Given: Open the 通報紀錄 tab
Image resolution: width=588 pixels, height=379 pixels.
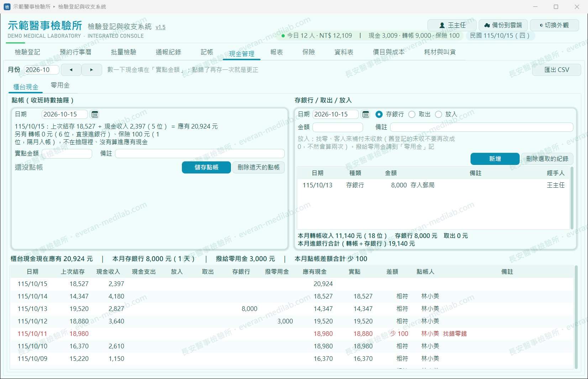Looking at the screenshot, I should (x=168, y=52).
